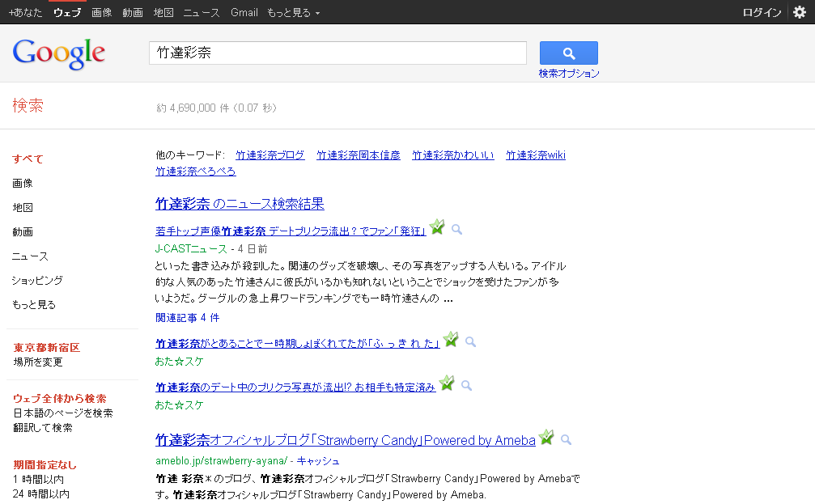
Task: Click preview magnifier beside Strawberry Candy blog result
Action: click(x=566, y=440)
